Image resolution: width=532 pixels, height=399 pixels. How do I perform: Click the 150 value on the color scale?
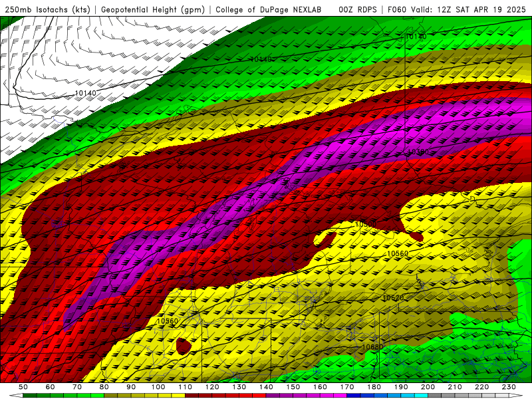tap(293, 387)
